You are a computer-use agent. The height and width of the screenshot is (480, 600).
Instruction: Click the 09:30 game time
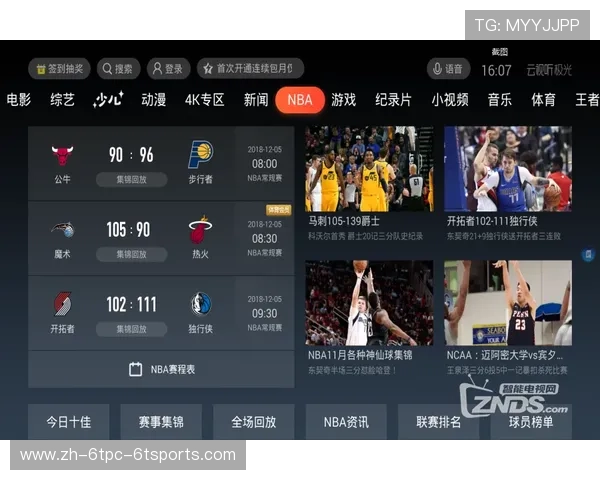tap(264, 313)
